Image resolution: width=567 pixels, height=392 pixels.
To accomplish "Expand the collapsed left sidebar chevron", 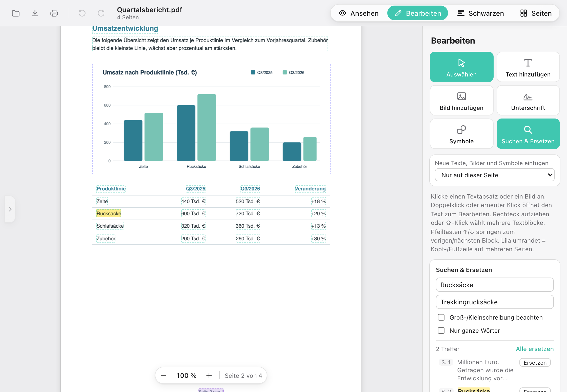I will click(10, 209).
